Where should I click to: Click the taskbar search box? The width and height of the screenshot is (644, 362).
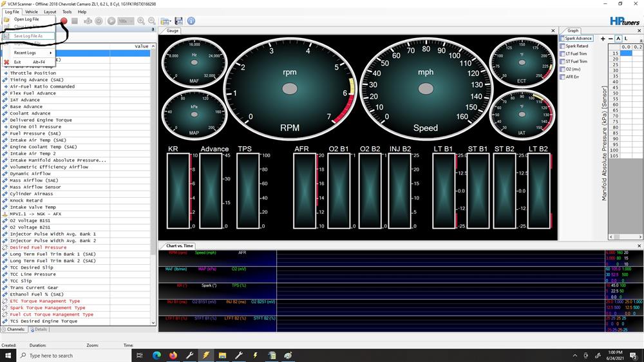[x=74, y=356]
